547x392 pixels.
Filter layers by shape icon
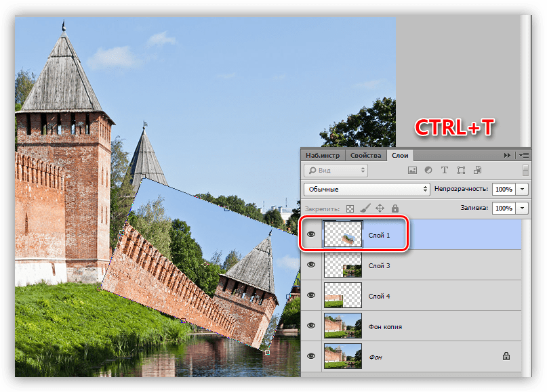tap(461, 171)
